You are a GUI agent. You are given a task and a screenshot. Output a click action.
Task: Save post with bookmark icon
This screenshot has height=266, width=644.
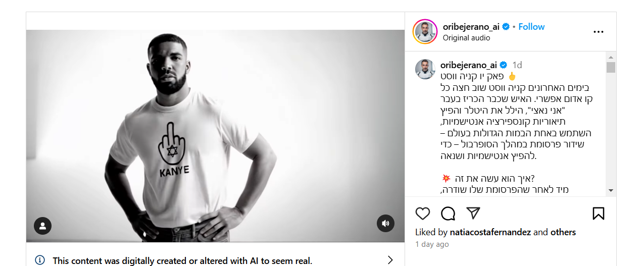click(598, 214)
